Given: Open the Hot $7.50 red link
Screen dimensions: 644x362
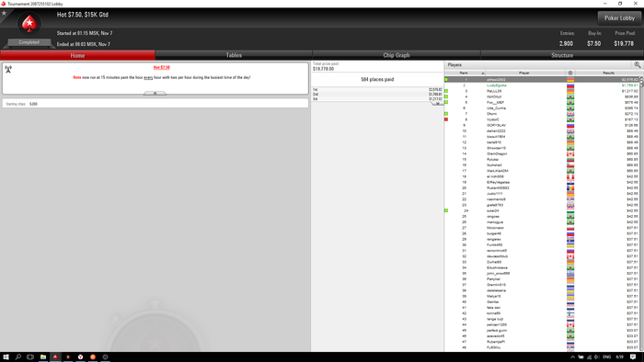Looking at the screenshot, I should [161, 67].
